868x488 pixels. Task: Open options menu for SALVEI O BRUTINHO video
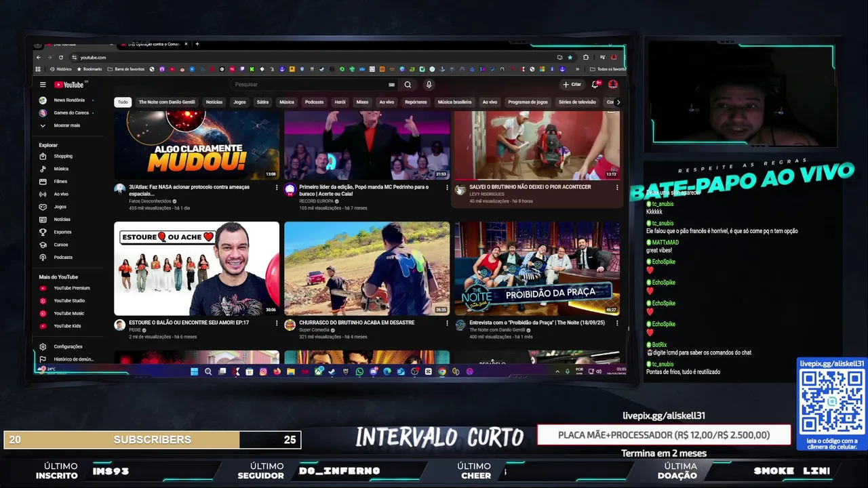(617, 188)
